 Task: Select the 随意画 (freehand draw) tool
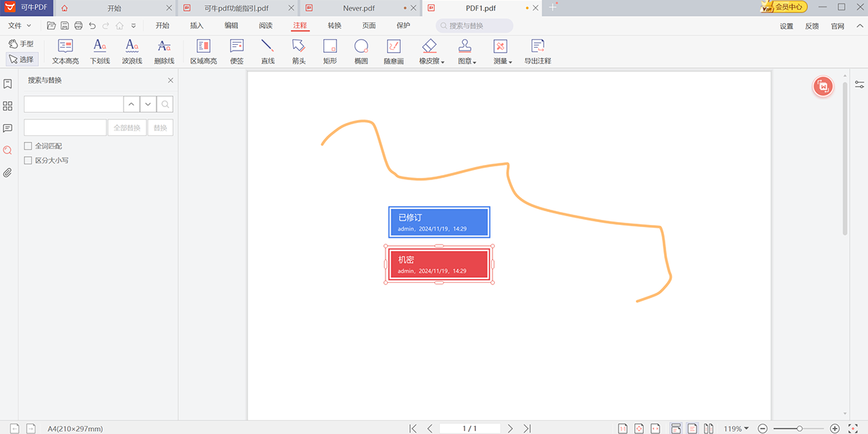click(x=393, y=51)
